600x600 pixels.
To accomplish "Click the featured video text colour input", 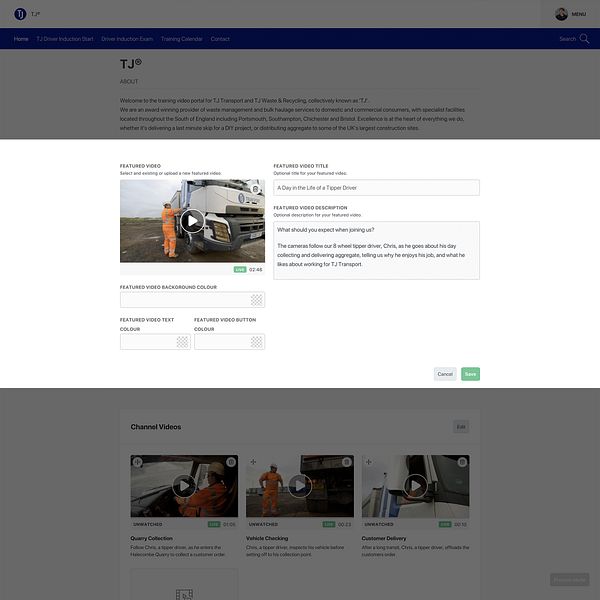I will (155, 342).
